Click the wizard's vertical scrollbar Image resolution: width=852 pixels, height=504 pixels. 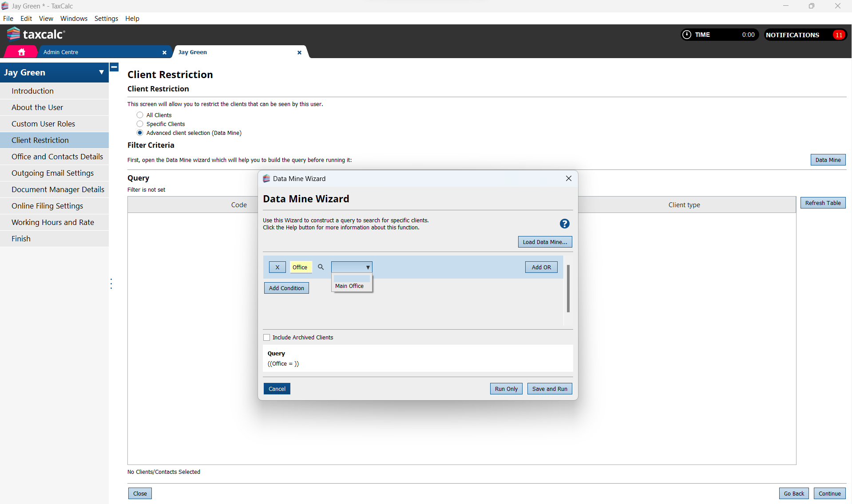[568, 288]
